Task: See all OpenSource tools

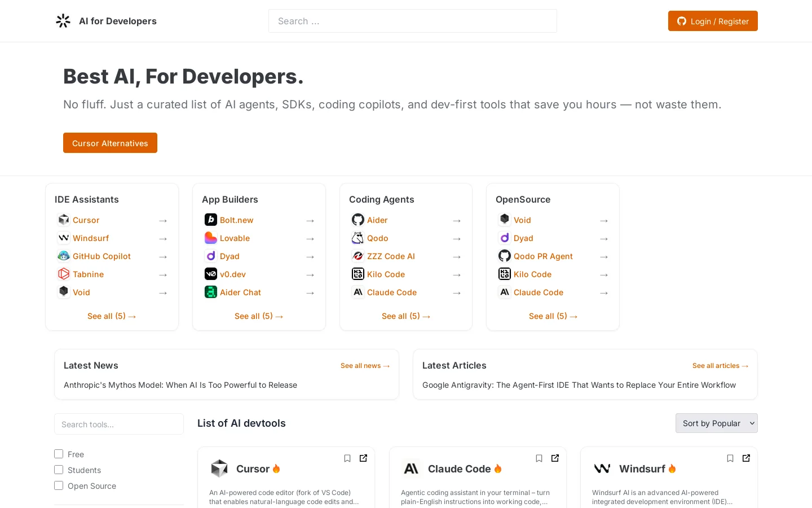Action: [553, 316]
